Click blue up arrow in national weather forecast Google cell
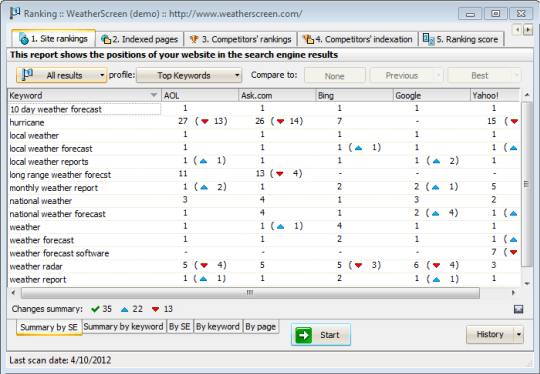540x374 pixels. pos(435,214)
